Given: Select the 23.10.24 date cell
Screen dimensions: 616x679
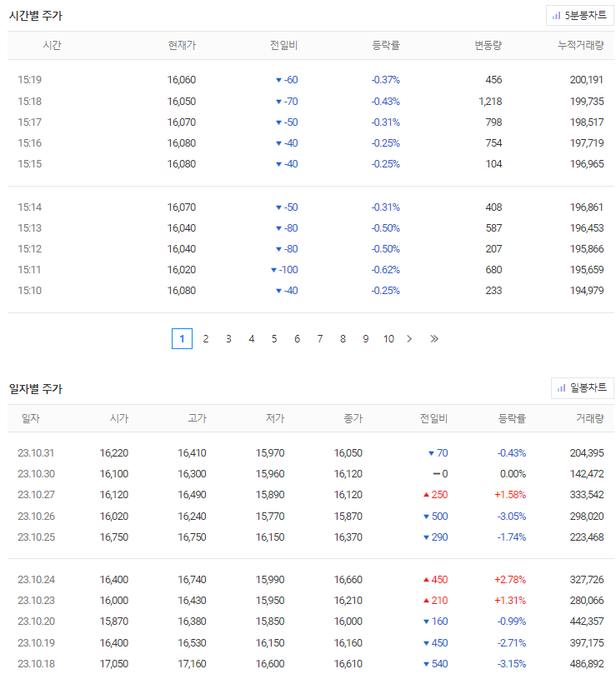Looking at the screenshot, I should tap(36, 579).
